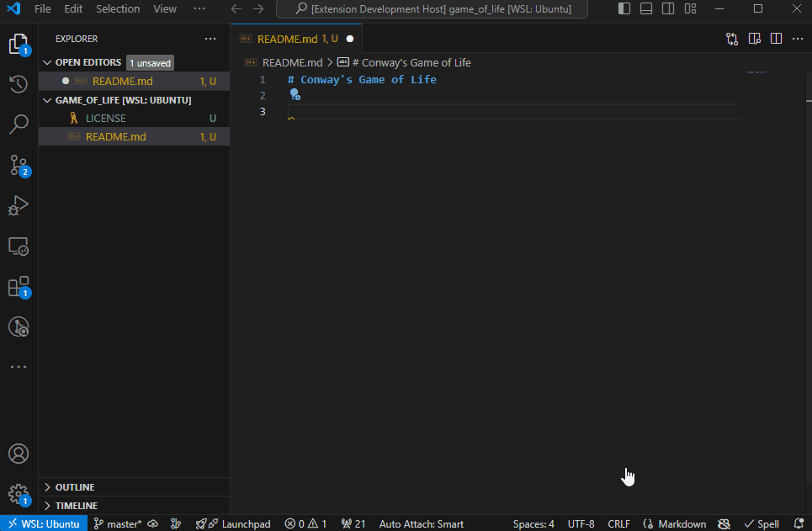Viewport: 812px width, 531px height.
Task: Open the Explorer view in activity bar
Action: point(19,44)
